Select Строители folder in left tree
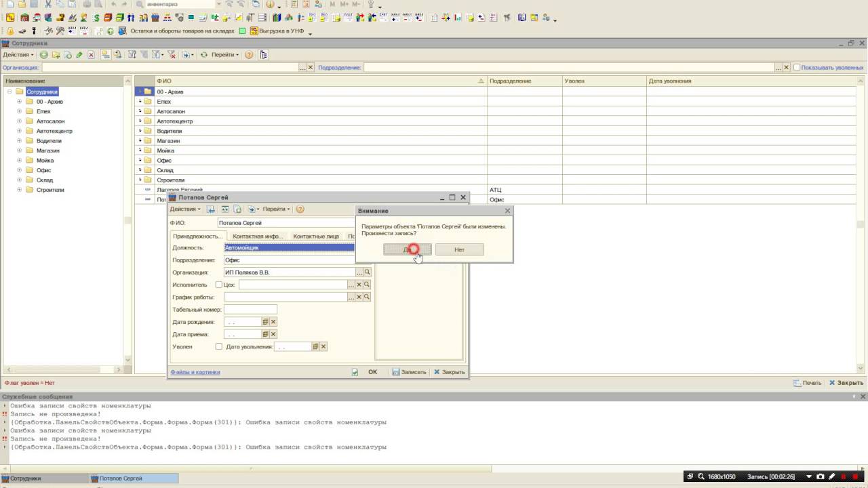The height and width of the screenshot is (488, 868). pos(50,190)
